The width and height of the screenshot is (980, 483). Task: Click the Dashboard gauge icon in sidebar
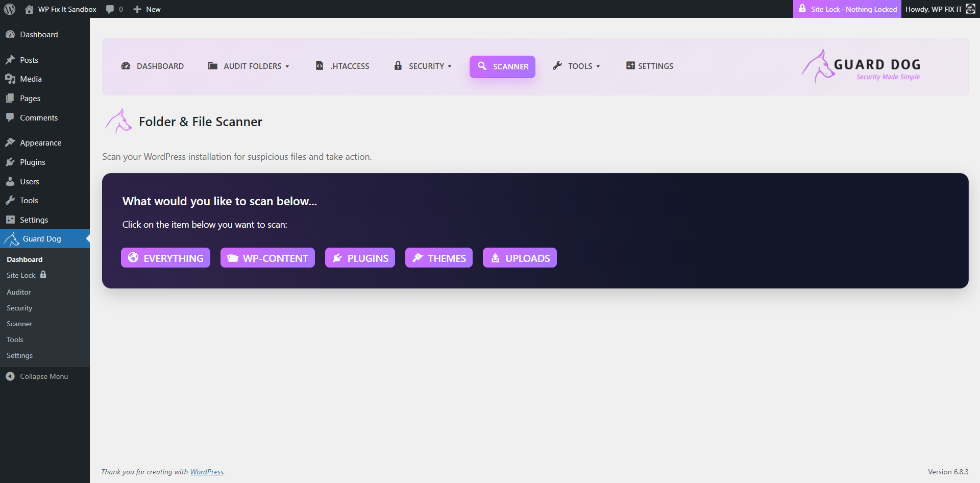click(10, 34)
